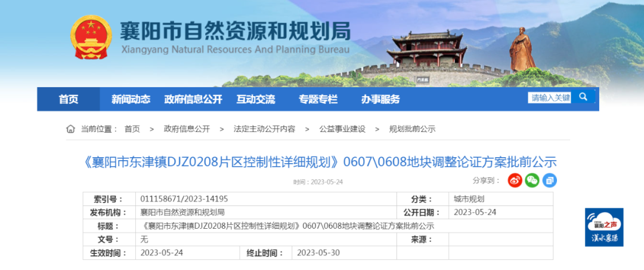Image resolution: width=644 pixels, height=270 pixels.
Task: Click the home icon in breadcrumb
Action: click(x=71, y=129)
